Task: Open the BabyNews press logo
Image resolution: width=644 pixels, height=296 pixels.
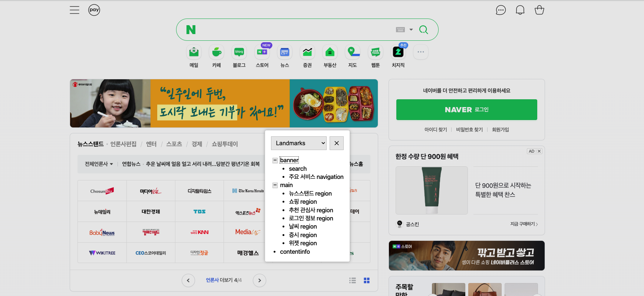Action: pyautogui.click(x=102, y=232)
